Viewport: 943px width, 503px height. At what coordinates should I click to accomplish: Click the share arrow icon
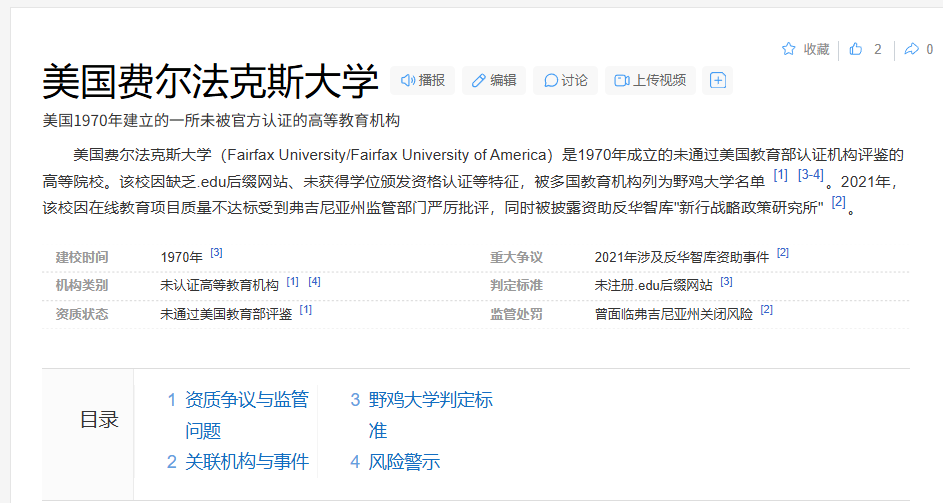point(912,49)
